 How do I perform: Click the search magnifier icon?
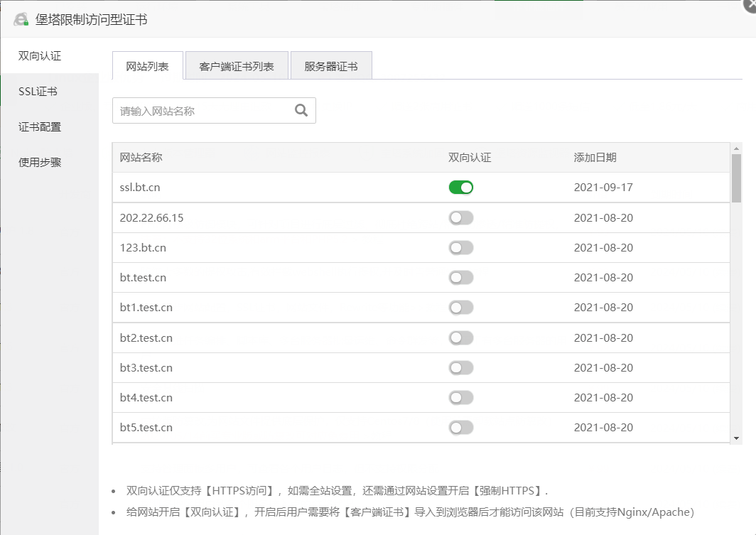tap(301, 110)
